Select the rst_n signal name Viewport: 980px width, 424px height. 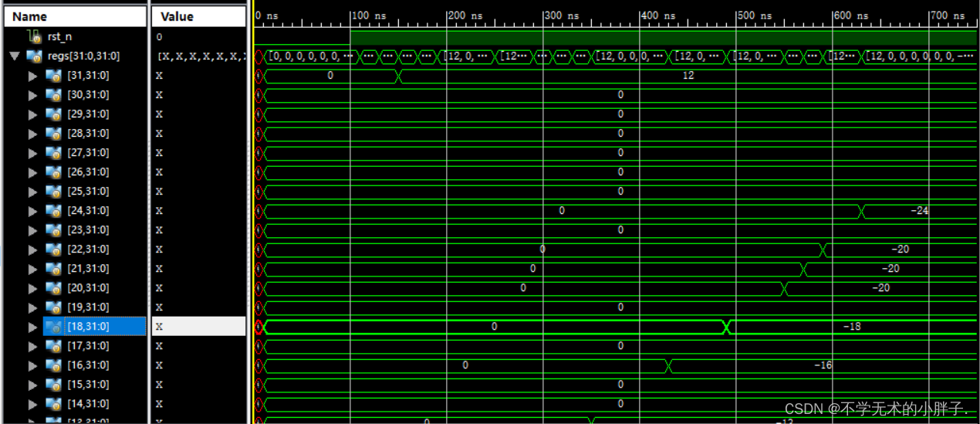60,36
